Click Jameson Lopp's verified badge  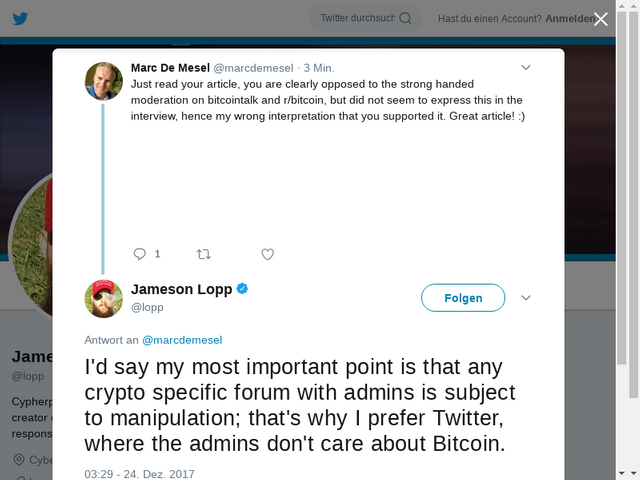tap(242, 289)
